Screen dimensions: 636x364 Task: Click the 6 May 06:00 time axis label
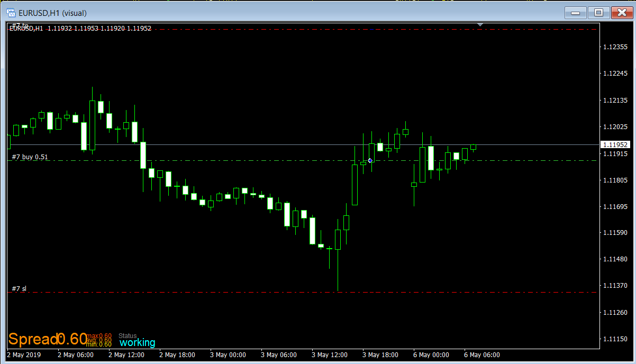(481, 355)
